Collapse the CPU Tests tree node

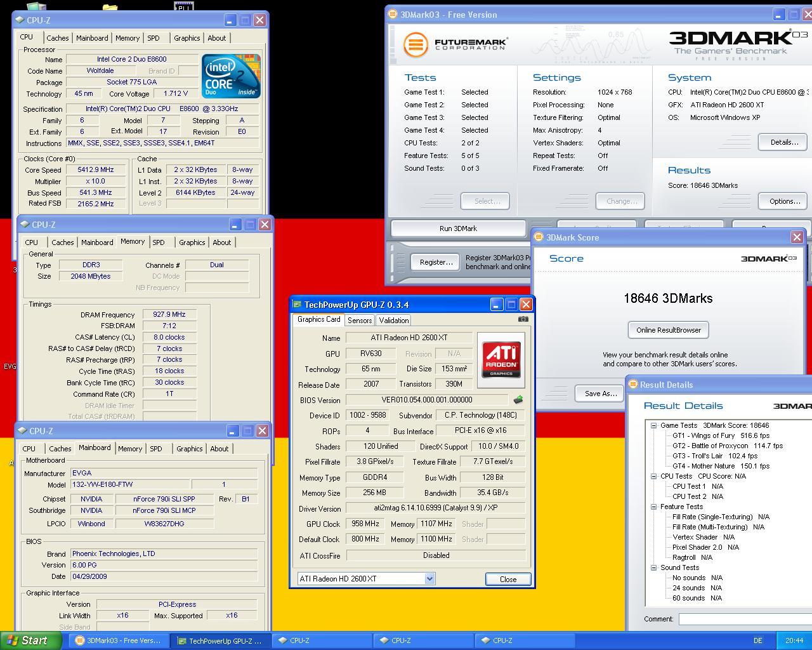point(653,476)
